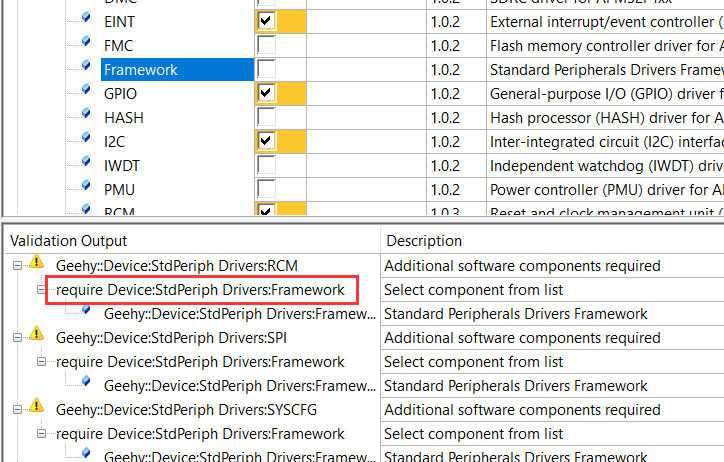Screen dimensions: 724x462
Task: Tick the PMU component checkbox
Action: click(266, 189)
